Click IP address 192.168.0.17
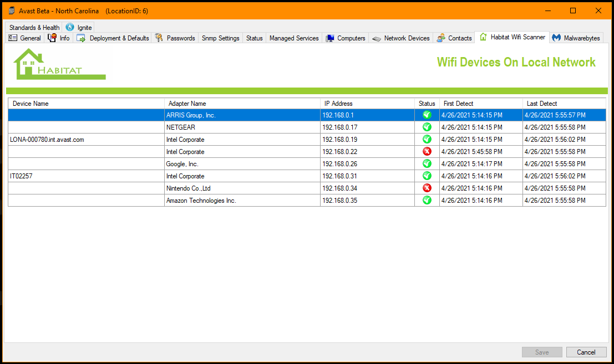 click(340, 127)
